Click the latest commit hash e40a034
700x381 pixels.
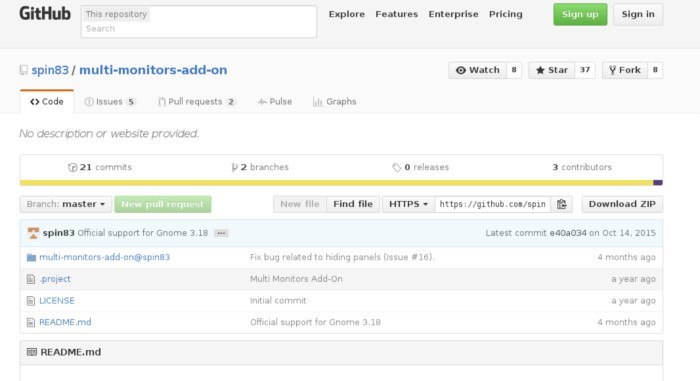coord(568,233)
